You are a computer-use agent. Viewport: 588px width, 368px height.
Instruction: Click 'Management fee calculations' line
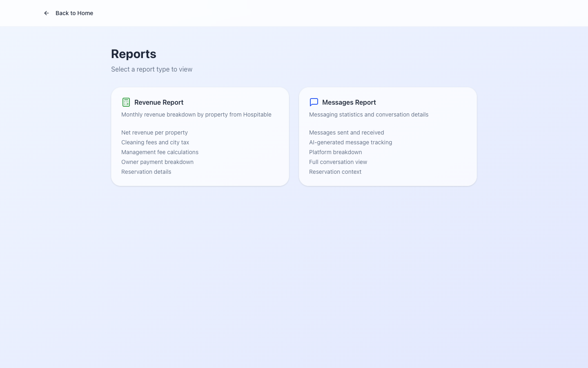click(x=160, y=152)
